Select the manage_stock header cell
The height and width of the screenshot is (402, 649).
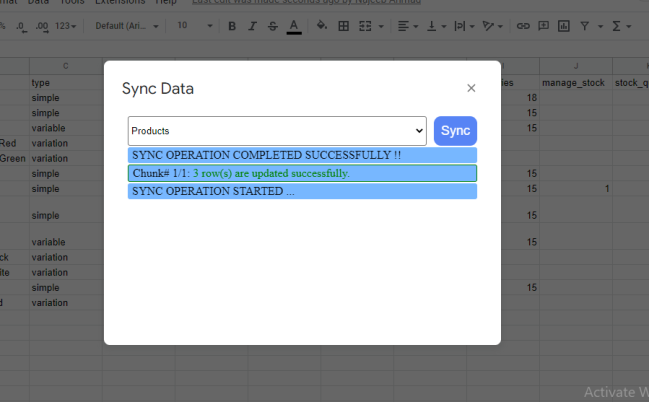[576, 83]
